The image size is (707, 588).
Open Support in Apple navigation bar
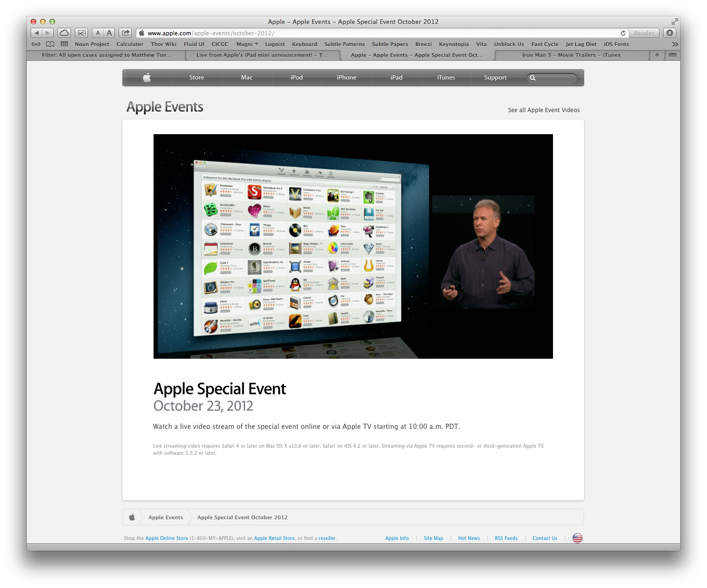(496, 78)
